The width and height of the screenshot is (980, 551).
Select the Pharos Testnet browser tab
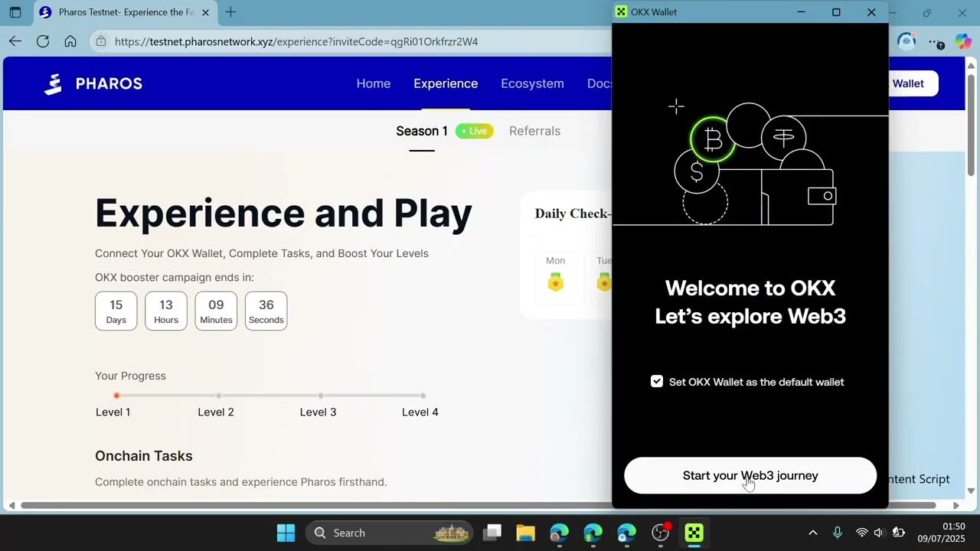126,12
